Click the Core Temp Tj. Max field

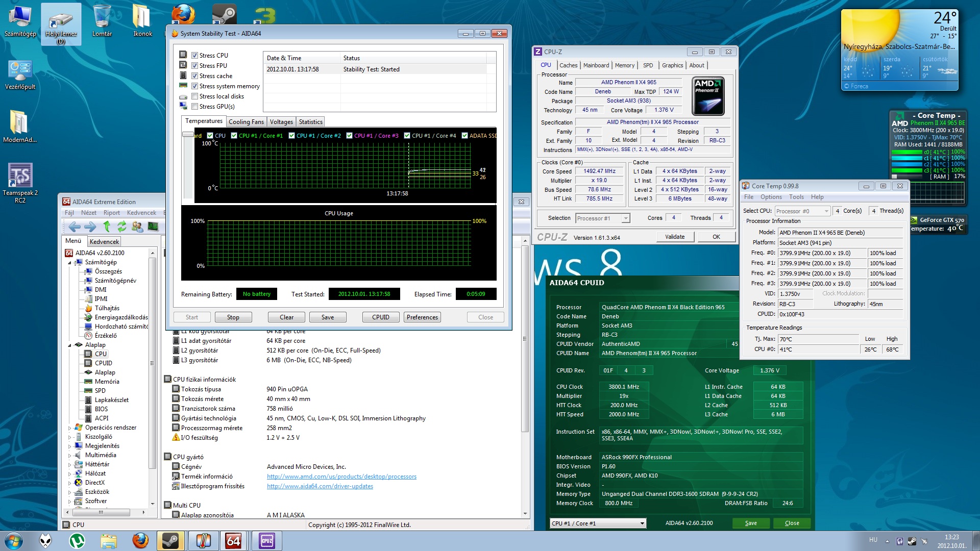coord(818,339)
